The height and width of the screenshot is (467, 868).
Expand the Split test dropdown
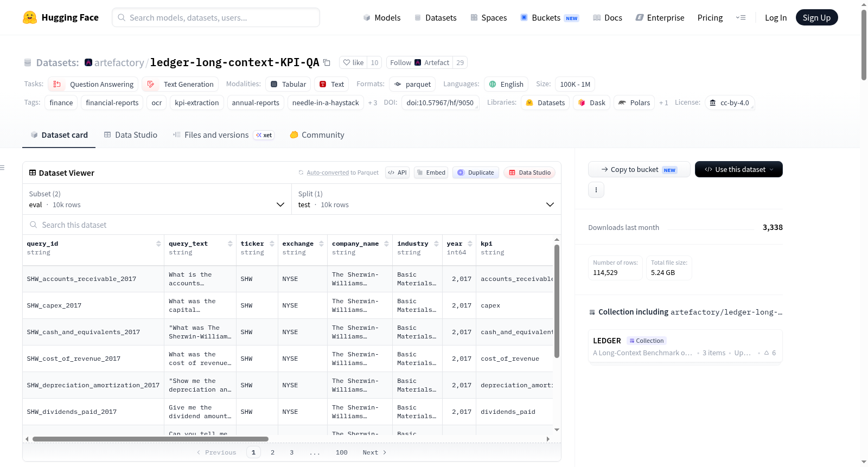tap(426, 199)
